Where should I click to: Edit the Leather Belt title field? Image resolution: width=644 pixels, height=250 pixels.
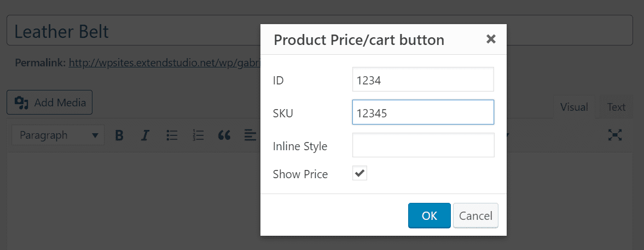click(320, 31)
